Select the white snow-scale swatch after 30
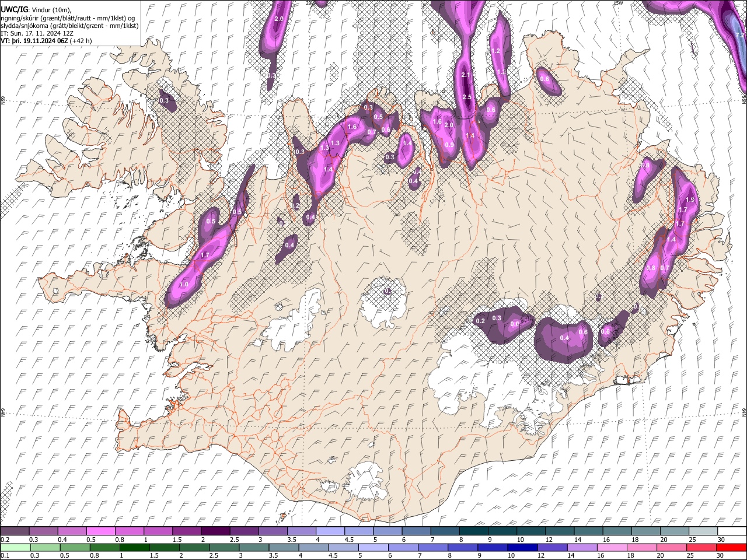Viewport: 747px width, 560px height. 732,531
